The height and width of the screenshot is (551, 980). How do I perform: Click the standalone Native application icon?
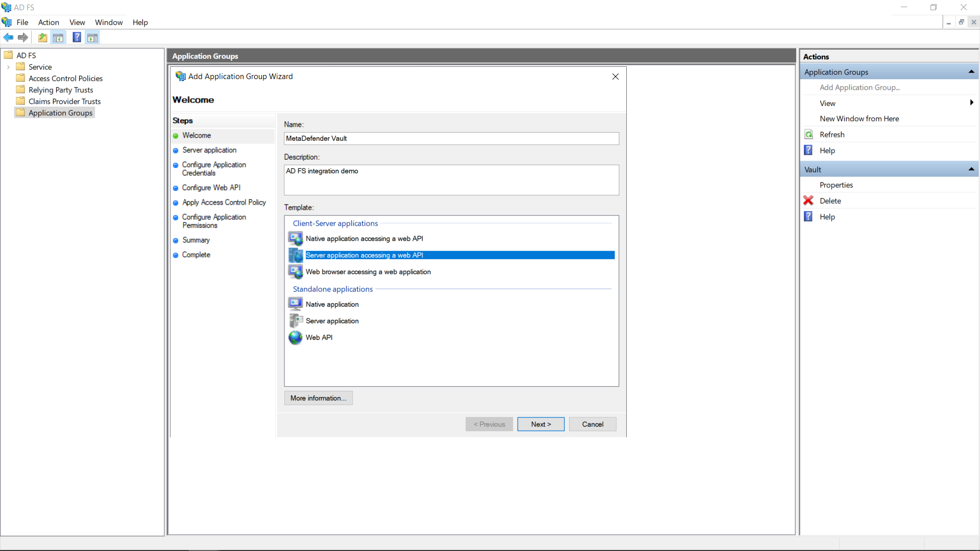(296, 304)
